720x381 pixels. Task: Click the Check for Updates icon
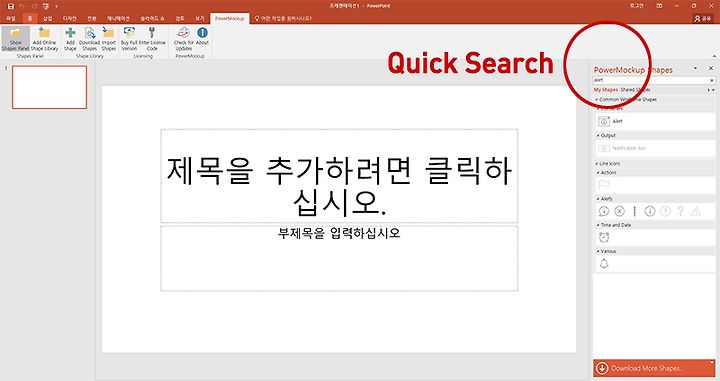pos(183,33)
